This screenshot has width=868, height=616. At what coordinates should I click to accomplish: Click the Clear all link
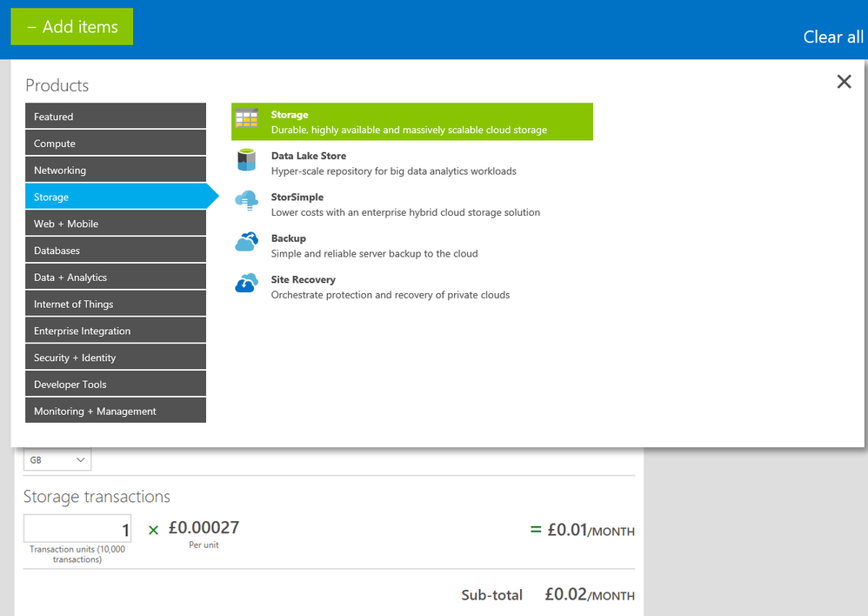pos(833,37)
